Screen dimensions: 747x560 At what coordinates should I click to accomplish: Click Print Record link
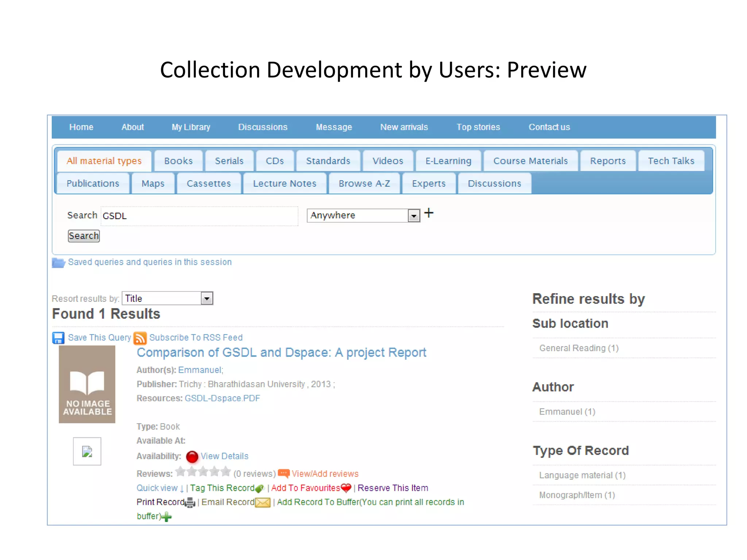(160, 502)
